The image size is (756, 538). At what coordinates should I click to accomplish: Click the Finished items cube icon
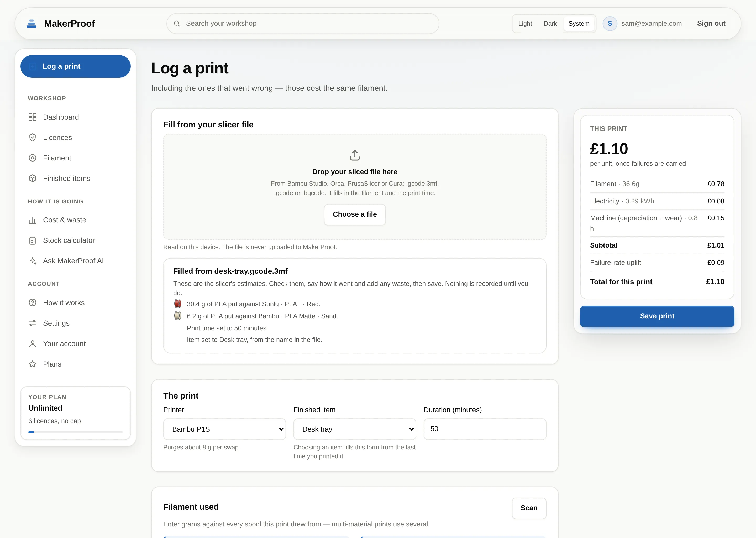tap(33, 179)
